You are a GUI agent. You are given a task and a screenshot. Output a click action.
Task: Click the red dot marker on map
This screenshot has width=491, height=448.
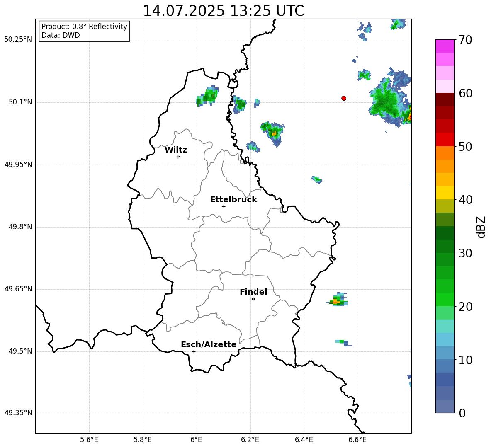pos(344,98)
